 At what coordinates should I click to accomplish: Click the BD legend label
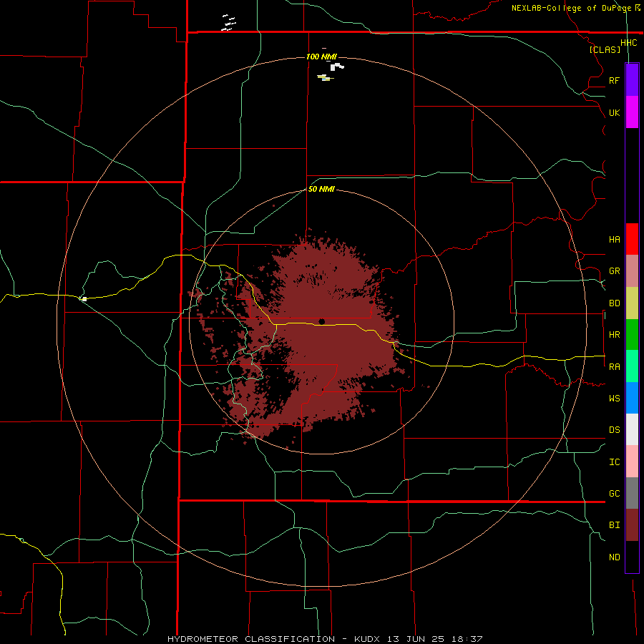[x=614, y=303]
